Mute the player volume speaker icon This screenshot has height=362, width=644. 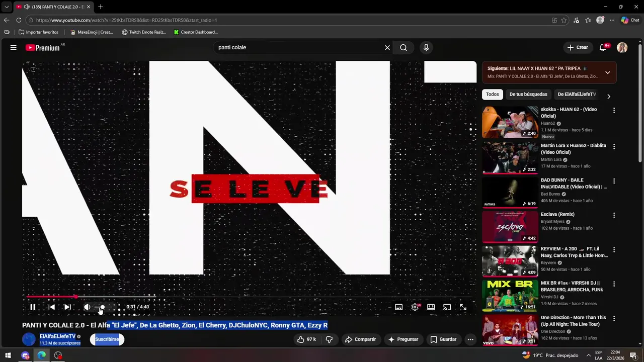[x=87, y=307]
